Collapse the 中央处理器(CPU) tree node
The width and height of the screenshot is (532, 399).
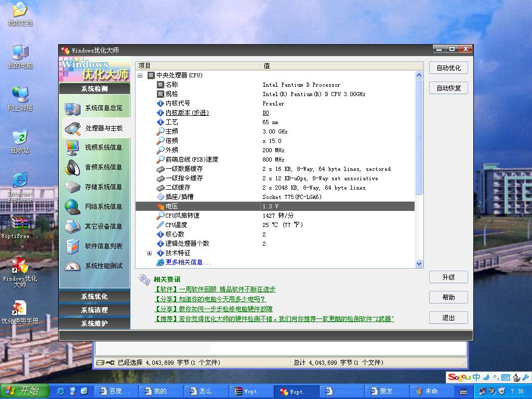pos(140,75)
